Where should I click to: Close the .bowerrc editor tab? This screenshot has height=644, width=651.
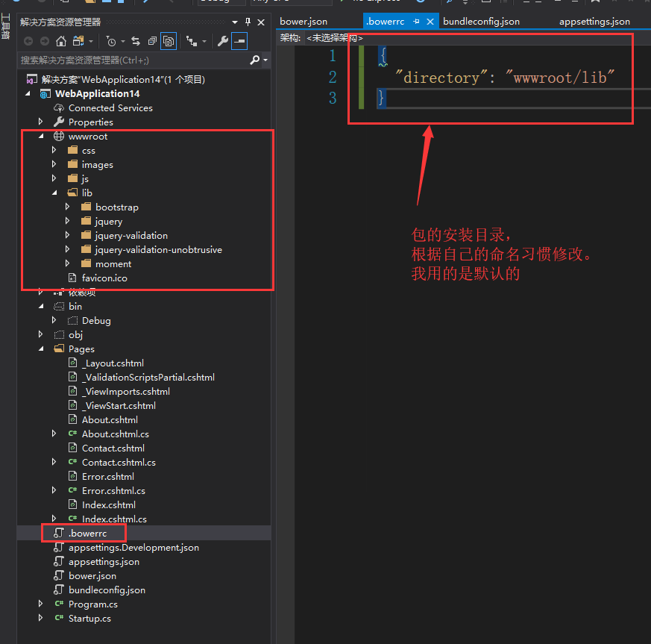pyautogui.click(x=430, y=22)
